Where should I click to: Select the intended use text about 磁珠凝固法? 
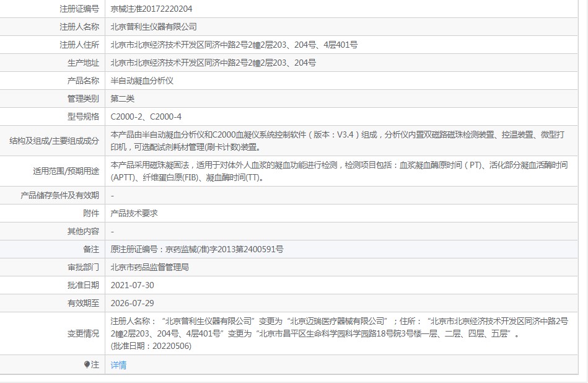point(340,171)
